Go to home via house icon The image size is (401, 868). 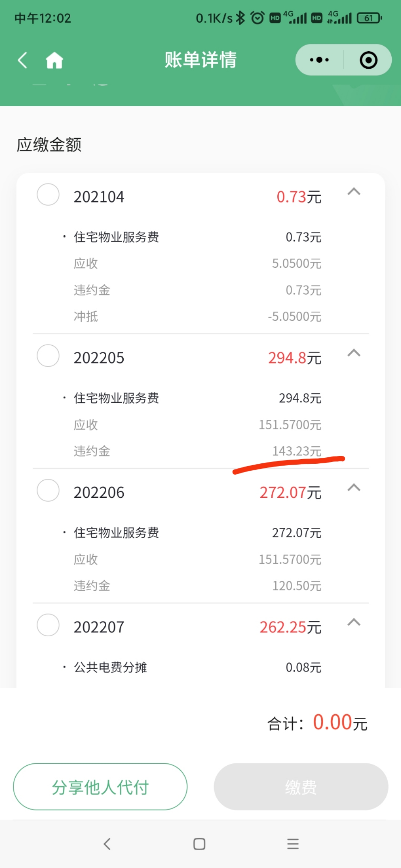click(x=55, y=60)
